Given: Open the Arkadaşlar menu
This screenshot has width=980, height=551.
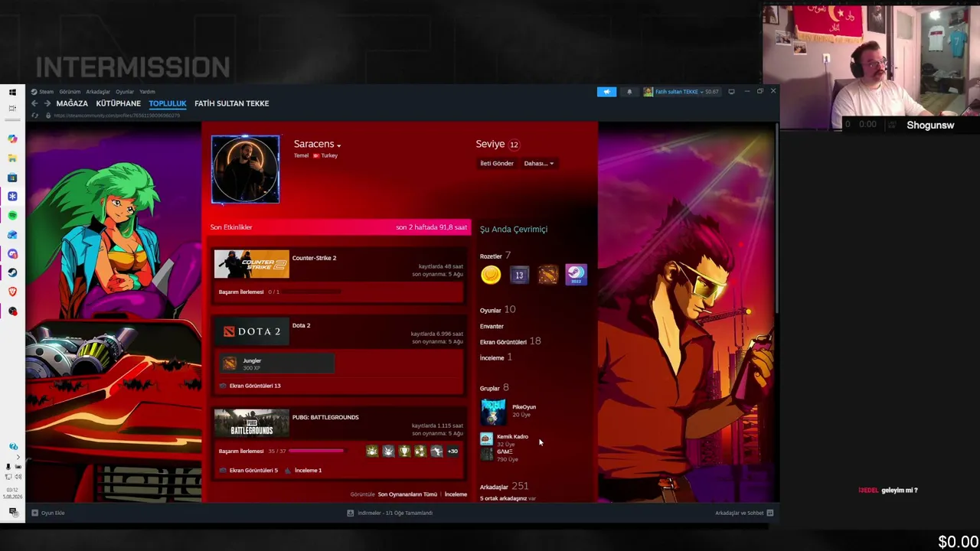Looking at the screenshot, I should tap(98, 92).
